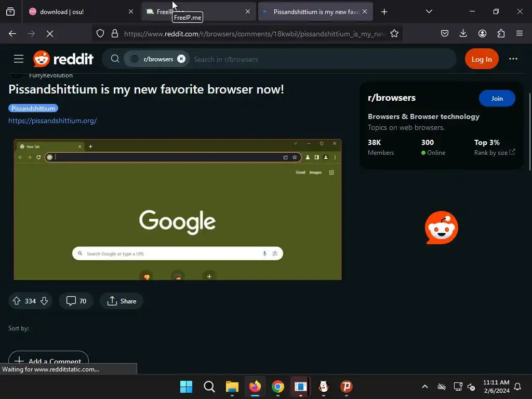Viewport: 532px width, 399px height.
Task: Bookmark this page with the star
Action: click(x=394, y=34)
